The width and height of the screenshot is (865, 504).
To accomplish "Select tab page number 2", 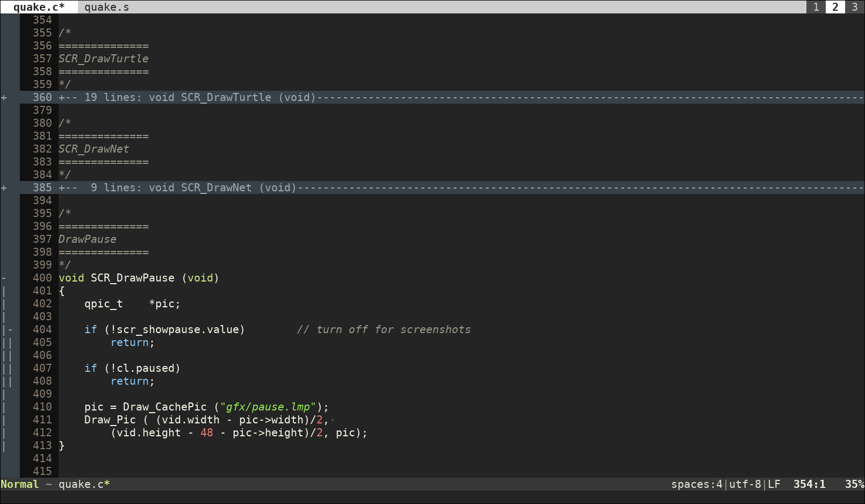I will (835, 7).
